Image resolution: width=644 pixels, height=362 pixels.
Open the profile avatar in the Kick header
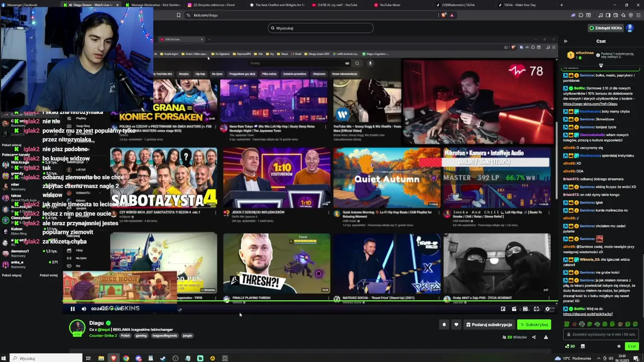pos(629,28)
